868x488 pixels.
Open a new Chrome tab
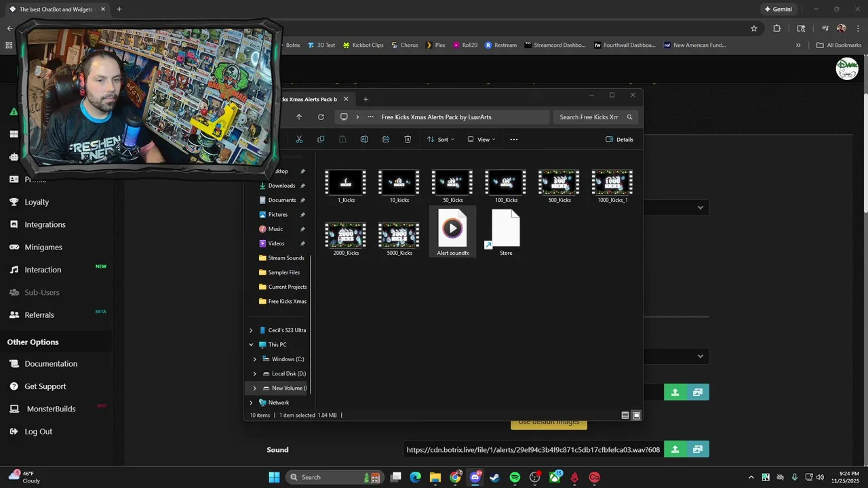coord(119,9)
